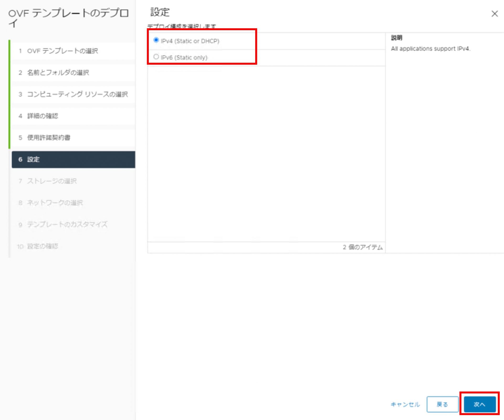Select IPv4 (Static or DHCP) radio button
Viewport: 504px width, 420px height.
pos(156,40)
